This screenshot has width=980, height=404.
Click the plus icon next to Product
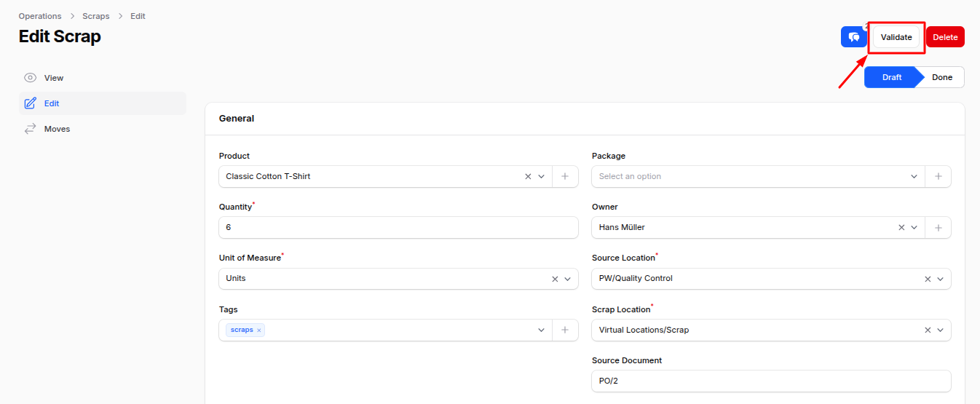(565, 177)
